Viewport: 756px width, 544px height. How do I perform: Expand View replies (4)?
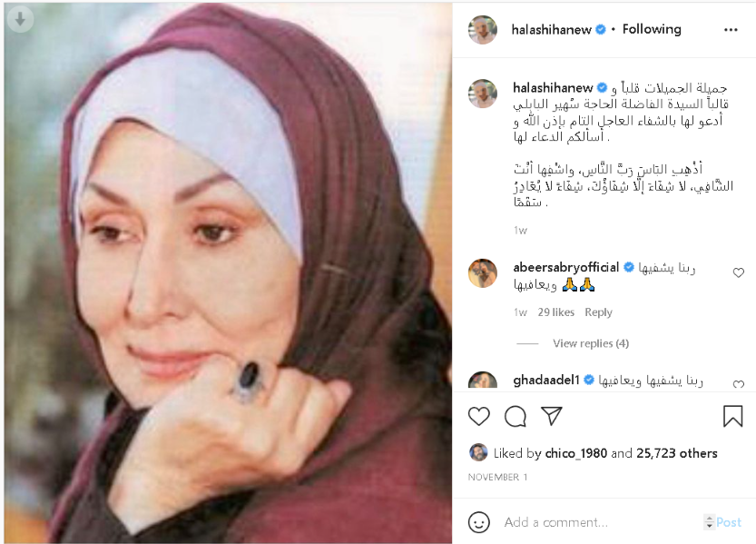click(591, 343)
